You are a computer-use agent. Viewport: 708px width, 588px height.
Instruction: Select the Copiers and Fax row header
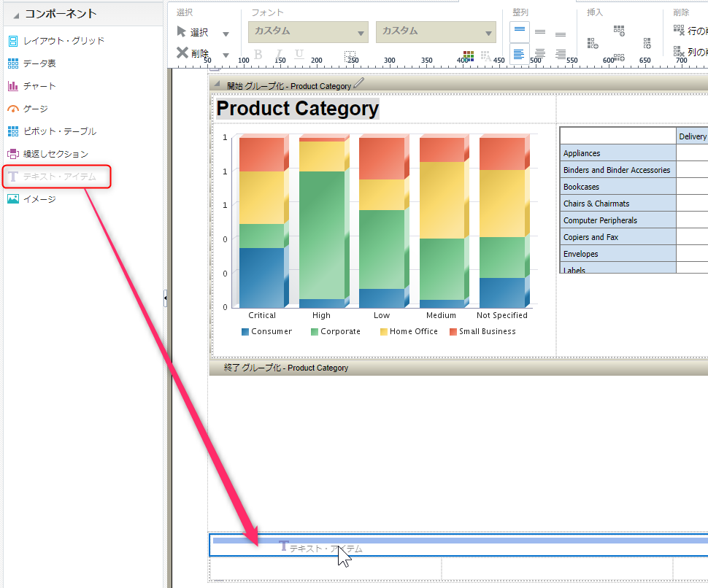[617, 237]
